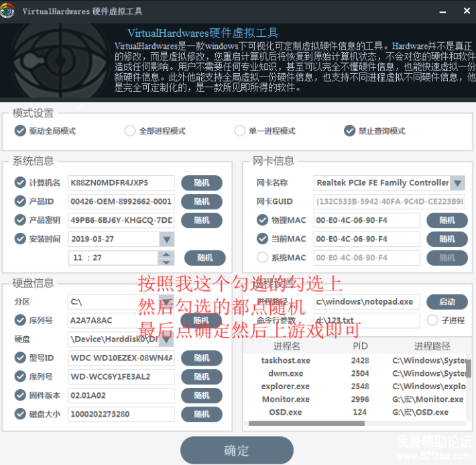Screen dimensions: 476x465
Task: Edit the 当前MAC address field
Action: 367,239
